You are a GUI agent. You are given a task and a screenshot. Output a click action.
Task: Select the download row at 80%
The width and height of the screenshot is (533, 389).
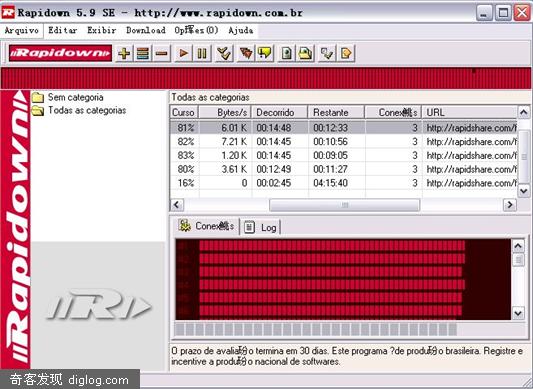[x=343, y=169]
